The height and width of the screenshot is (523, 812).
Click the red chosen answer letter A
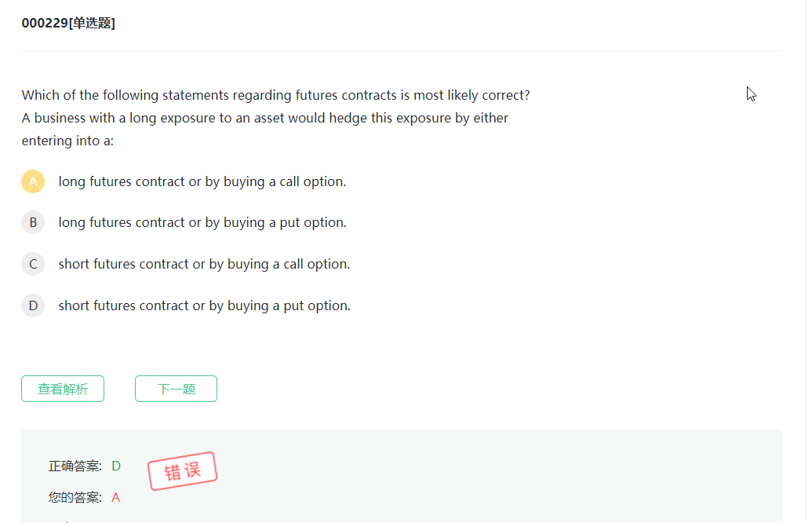pos(116,497)
